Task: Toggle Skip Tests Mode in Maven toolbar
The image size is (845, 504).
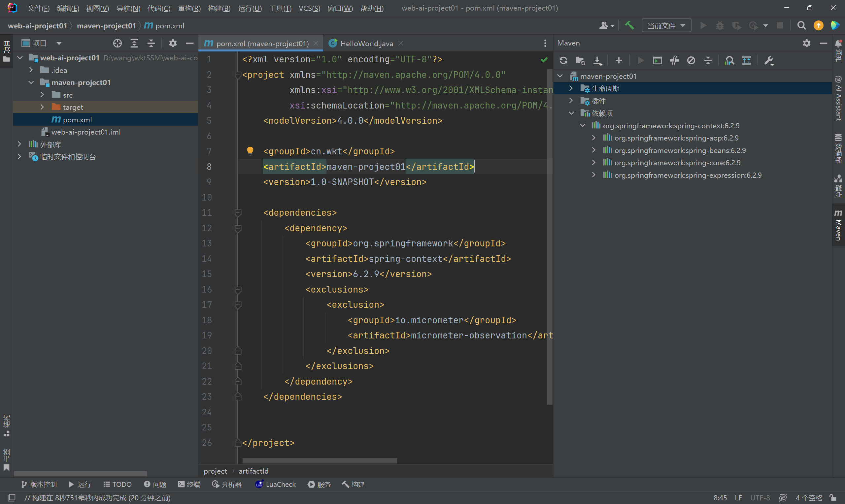Action: click(x=691, y=60)
